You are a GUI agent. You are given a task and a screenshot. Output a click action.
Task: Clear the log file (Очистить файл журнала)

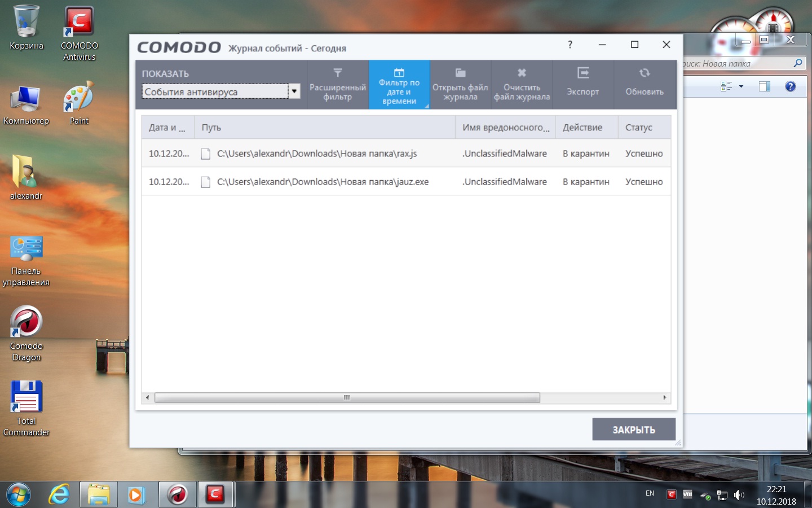[x=522, y=85]
